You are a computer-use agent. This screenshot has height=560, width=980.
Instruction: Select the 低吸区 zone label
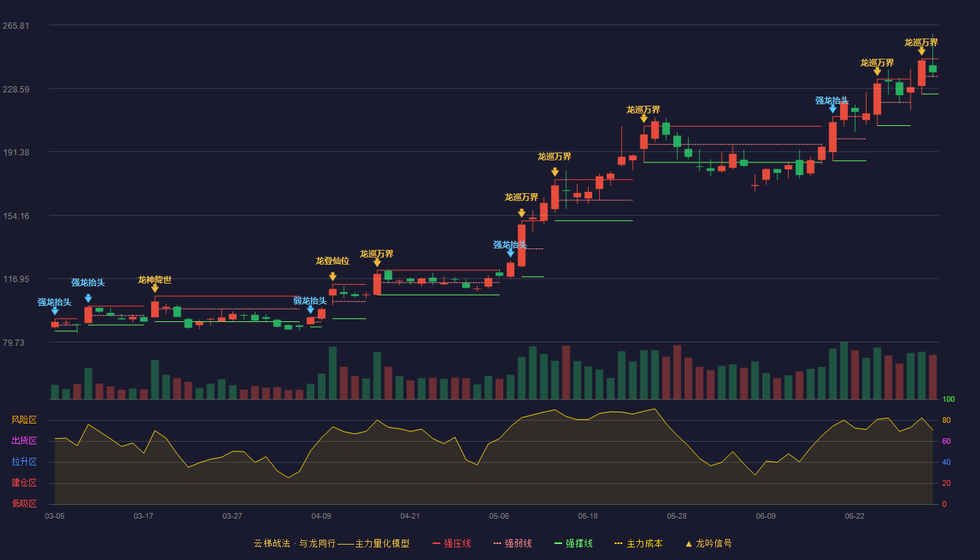coord(24,503)
